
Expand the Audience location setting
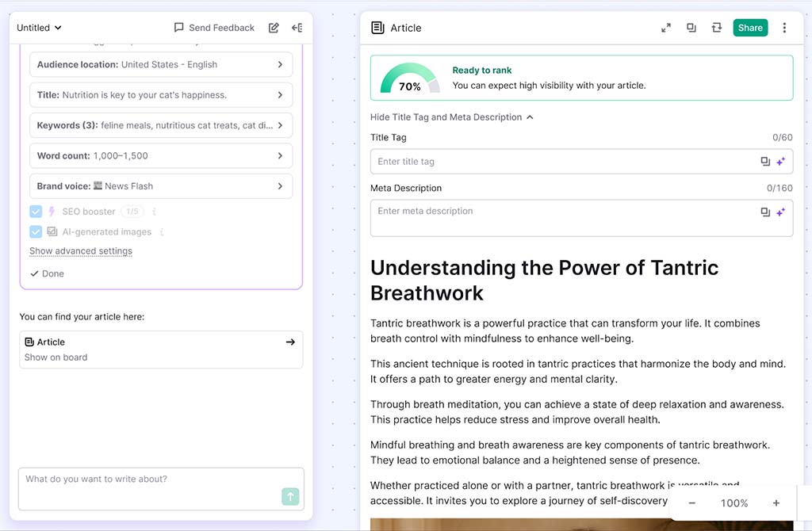tap(161, 65)
